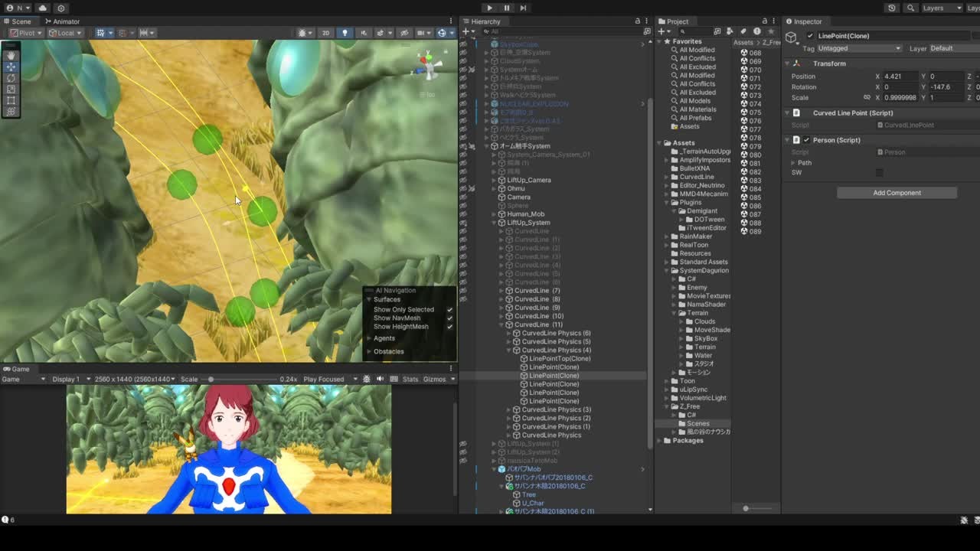The height and width of the screenshot is (551, 980).
Task: Click the cloud services icon
Action: (42, 8)
